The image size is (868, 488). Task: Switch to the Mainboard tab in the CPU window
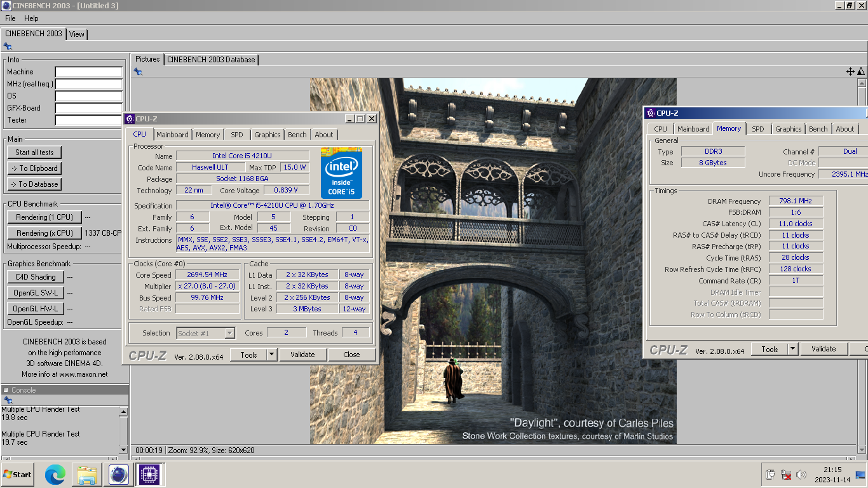[x=172, y=135]
